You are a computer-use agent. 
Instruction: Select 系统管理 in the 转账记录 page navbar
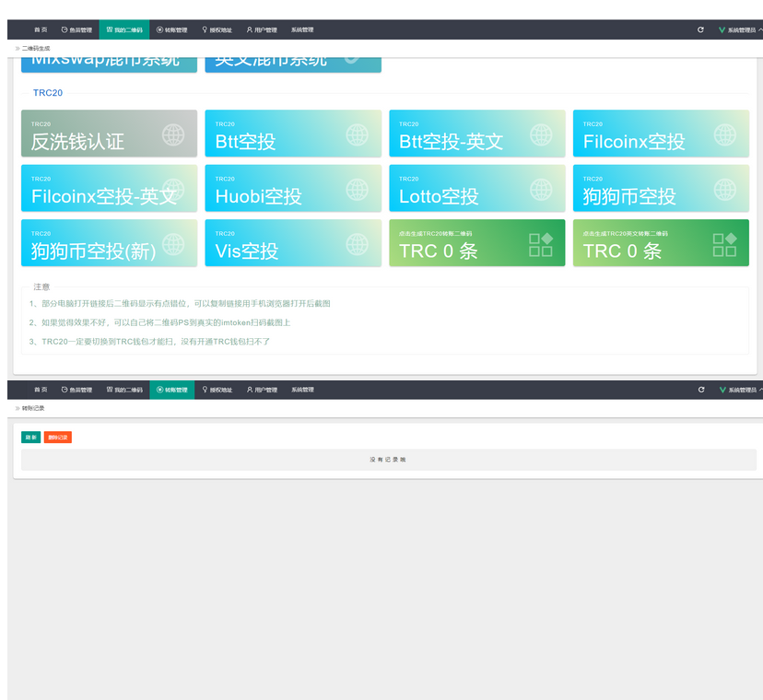(302, 390)
